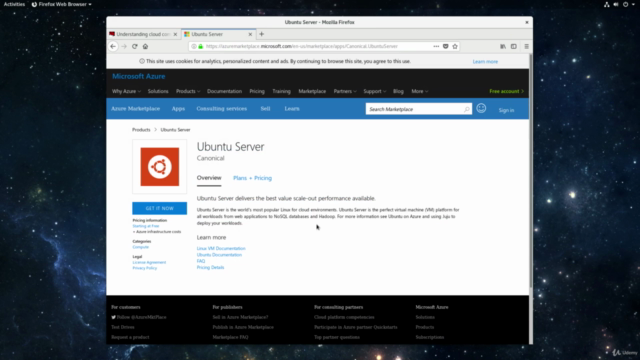Image resolution: width=640 pixels, height=360 pixels.
Task: Expand the Support dropdown menu
Action: [x=374, y=91]
